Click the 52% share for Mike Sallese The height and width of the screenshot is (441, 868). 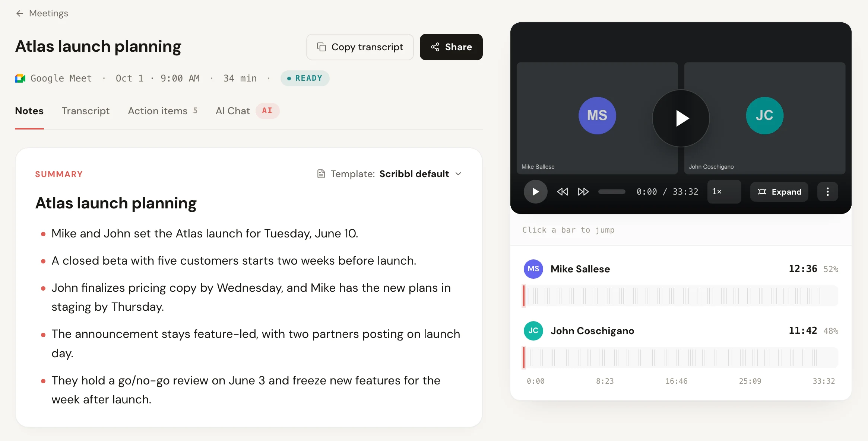click(x=831, y=269)
